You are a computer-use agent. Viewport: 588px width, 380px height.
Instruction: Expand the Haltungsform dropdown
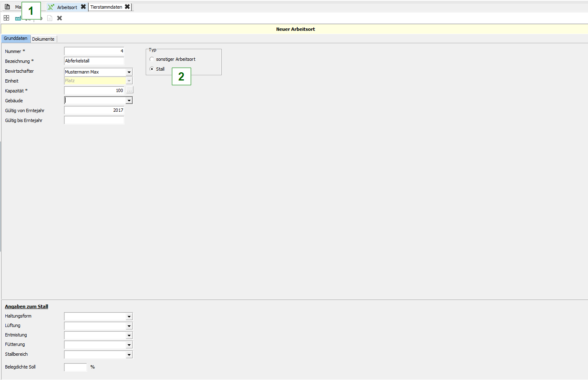[x=129, y=316]
